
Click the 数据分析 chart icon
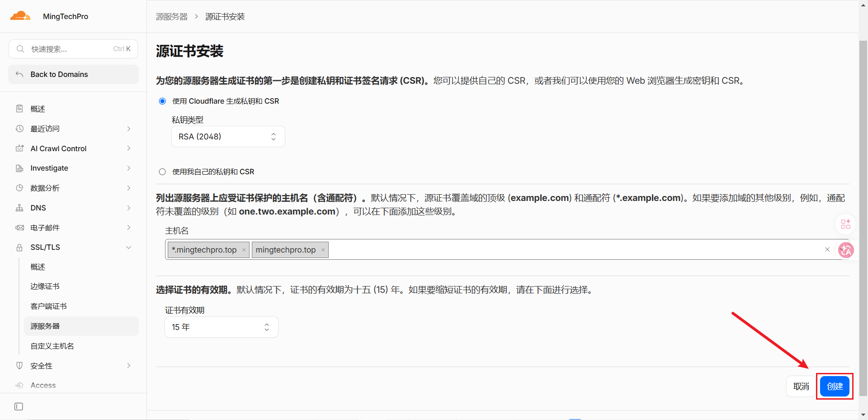[x=19, y=188]
